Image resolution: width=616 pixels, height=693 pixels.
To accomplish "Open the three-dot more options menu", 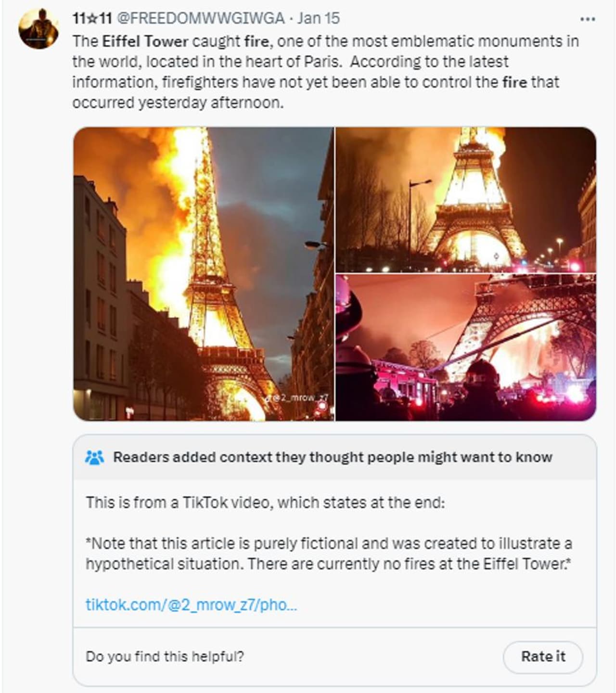I will point(587,19).
